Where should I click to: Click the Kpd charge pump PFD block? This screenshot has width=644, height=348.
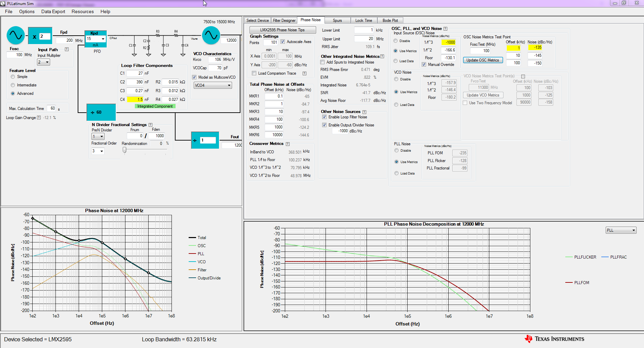point(96,39)
